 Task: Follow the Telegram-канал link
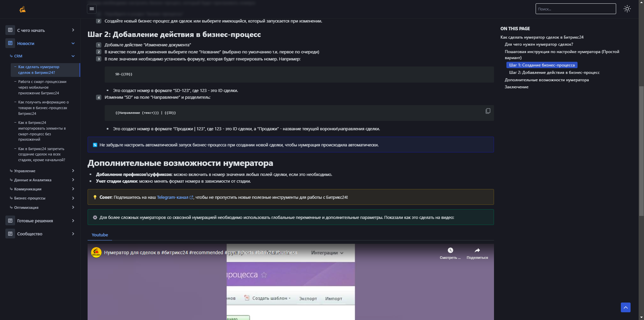coord(175,197)
